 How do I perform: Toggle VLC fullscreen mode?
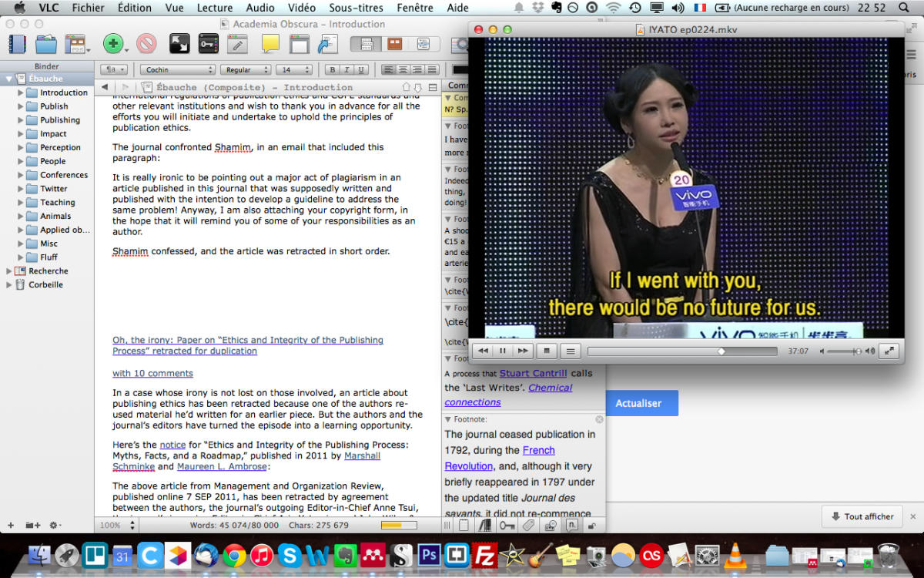point(889,351)
